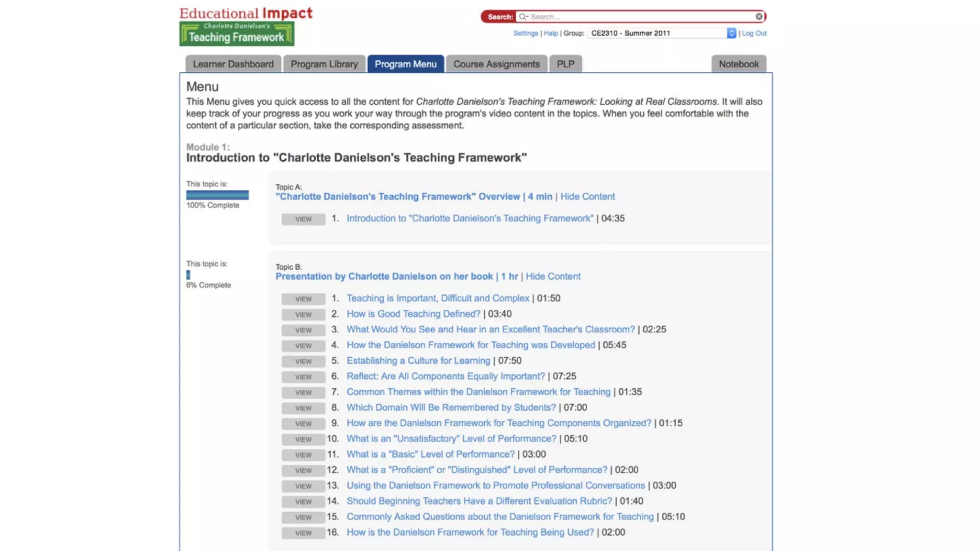Open the Program Library tab
The width and height of the screenshot is (980, 551).
click(324, 64)
